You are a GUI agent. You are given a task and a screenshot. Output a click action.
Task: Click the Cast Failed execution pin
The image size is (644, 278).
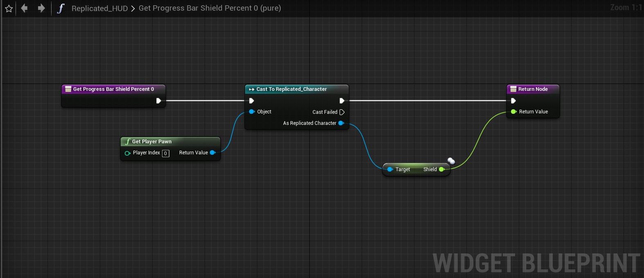coord(342,112)
